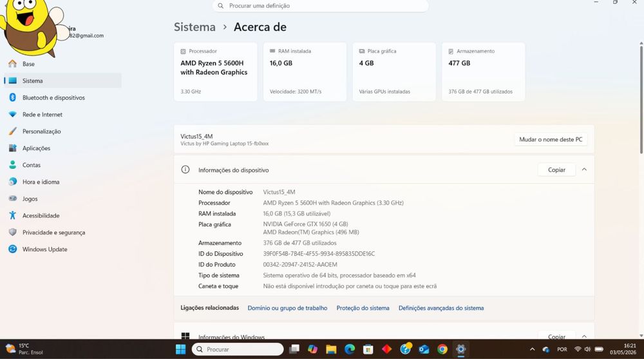Click the settings page vertical scrollbar

click(x=641, y=99)
